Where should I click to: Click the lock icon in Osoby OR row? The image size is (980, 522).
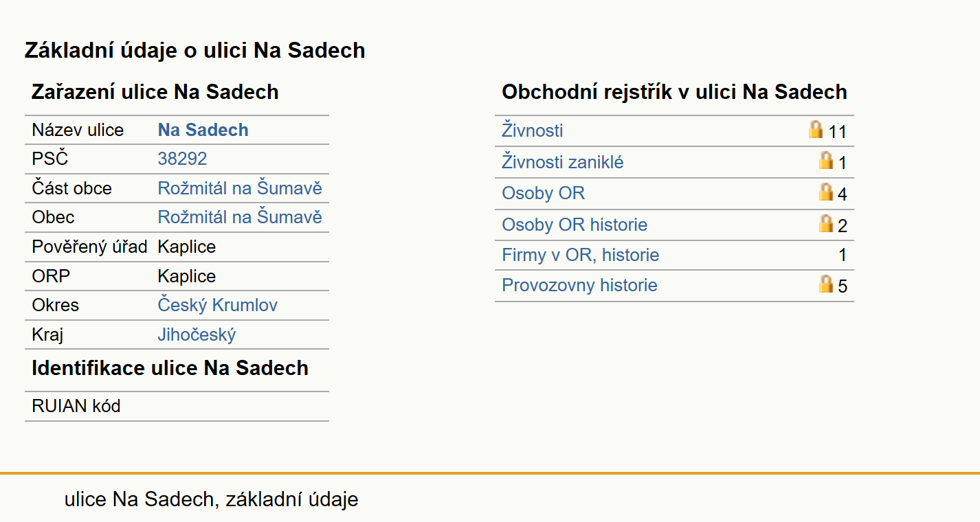pos(826,192)
